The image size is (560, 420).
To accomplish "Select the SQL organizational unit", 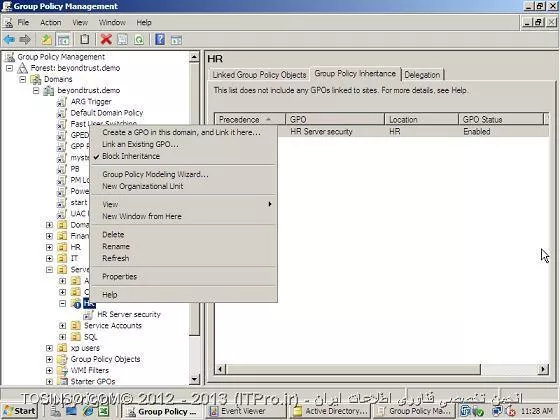I will tap(91, 337).
